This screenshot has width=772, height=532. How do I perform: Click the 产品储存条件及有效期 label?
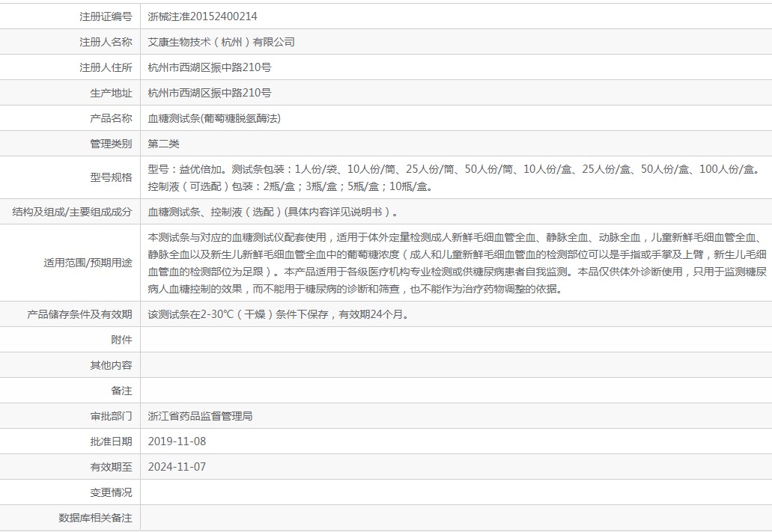[x=80, y=314]
